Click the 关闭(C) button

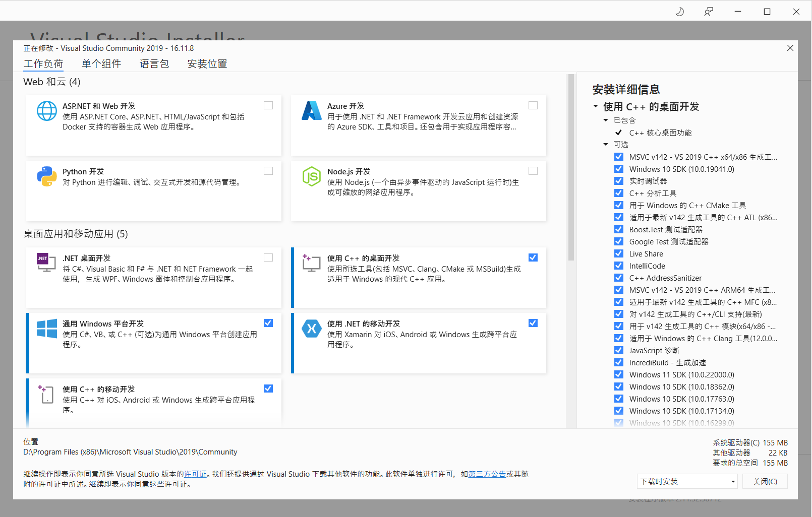coord(765,481)
